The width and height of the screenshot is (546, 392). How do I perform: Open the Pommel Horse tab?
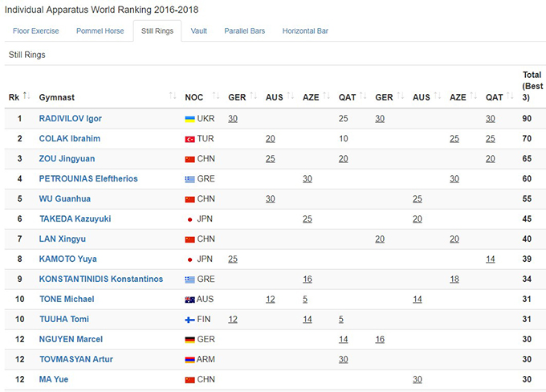point(100,31)
